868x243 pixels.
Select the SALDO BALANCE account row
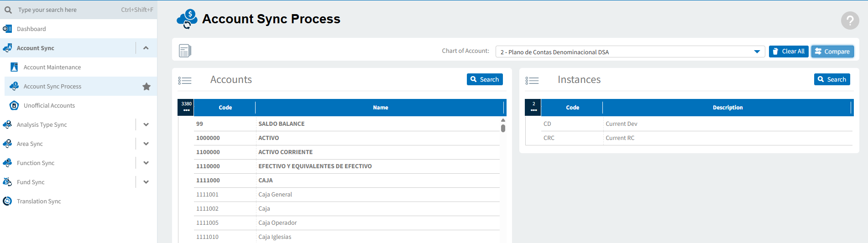(x=347, y=124)
